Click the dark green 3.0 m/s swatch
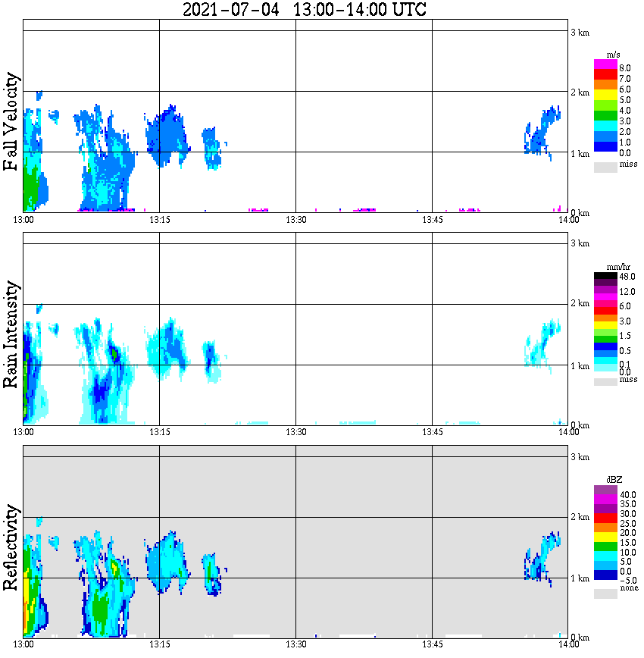This screenshot has width=644, height=658. point(605,115)
